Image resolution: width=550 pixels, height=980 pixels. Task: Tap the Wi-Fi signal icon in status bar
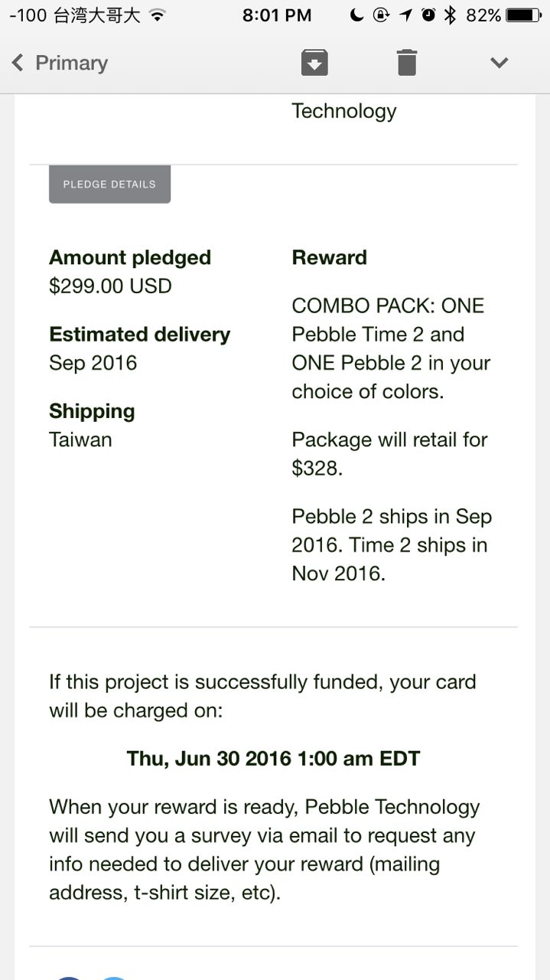point(158,15)
